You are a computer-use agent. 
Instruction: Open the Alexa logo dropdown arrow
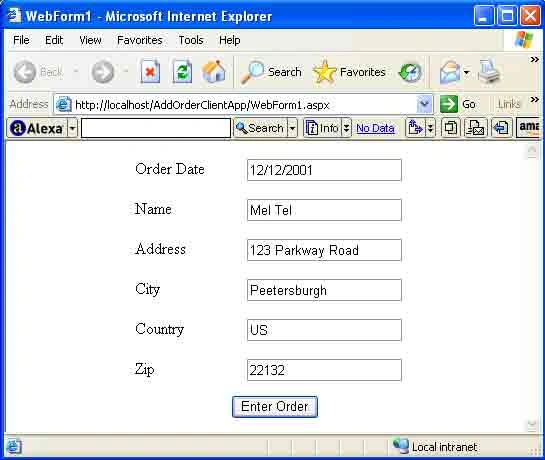click(72, 128)
